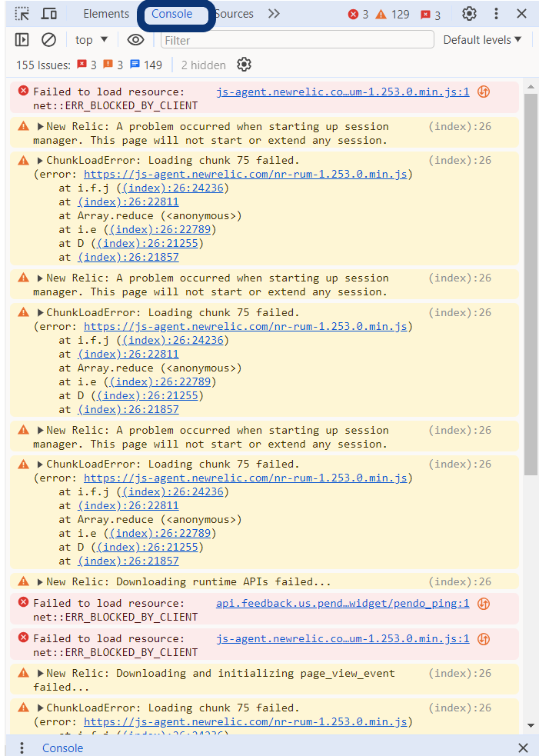Open the bottom drawer three-dot menu
This screenshot has width=539, height=756.
[22, 748]
